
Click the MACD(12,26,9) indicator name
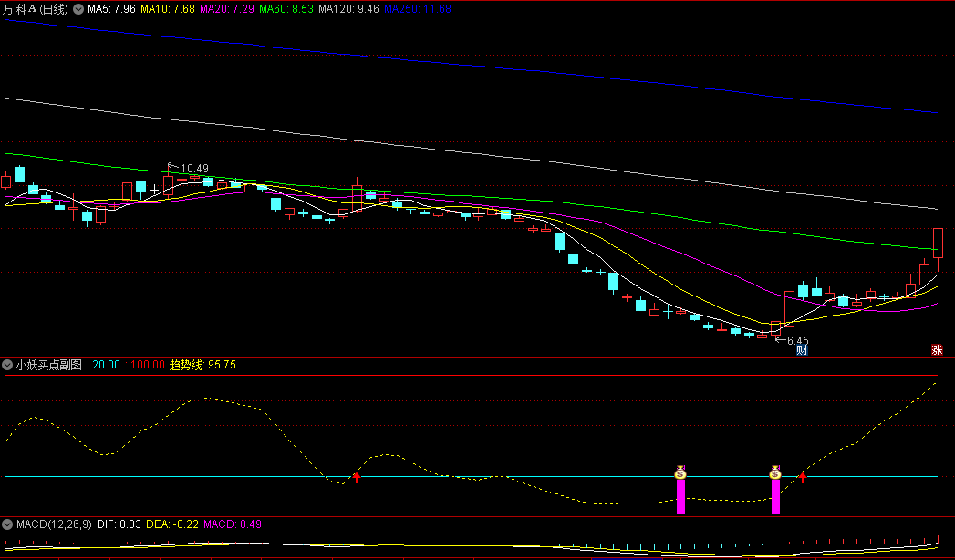(54, 524)
